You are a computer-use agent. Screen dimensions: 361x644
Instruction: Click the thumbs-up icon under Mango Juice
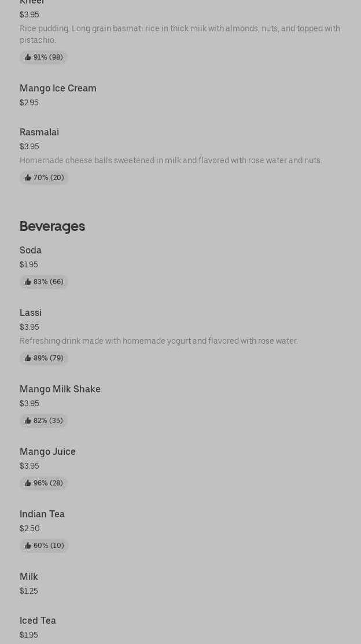pyautogui.click(x=28, y=483)
